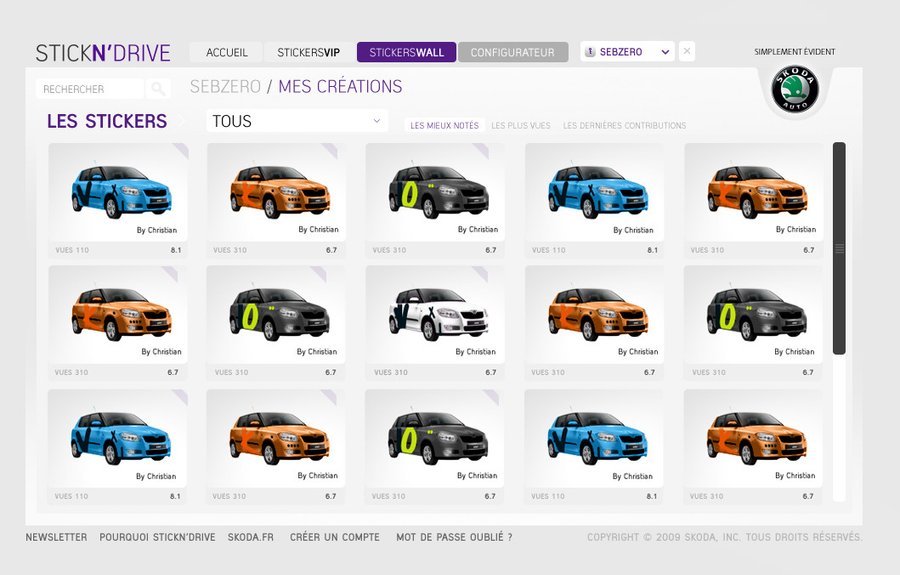Expand the Sebzero user dropdown
This screenshot has width=900, height=575.
(x=665, y=52)
